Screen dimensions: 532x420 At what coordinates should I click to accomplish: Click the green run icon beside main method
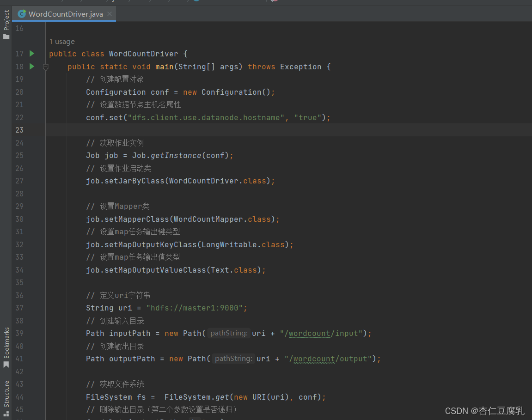(x=31, y=67)
